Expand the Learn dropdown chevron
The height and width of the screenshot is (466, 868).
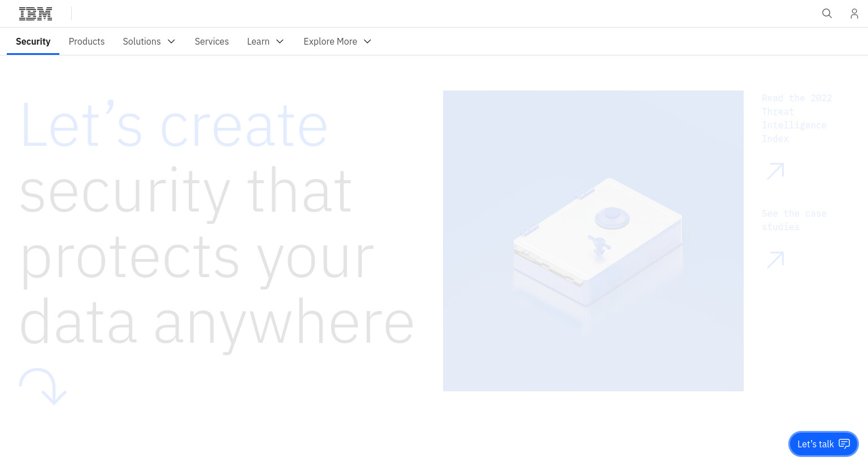point(280,41)
